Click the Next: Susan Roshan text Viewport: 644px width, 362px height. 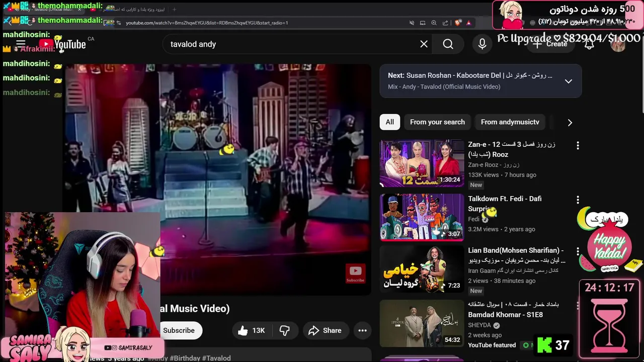tap(470, 75)
